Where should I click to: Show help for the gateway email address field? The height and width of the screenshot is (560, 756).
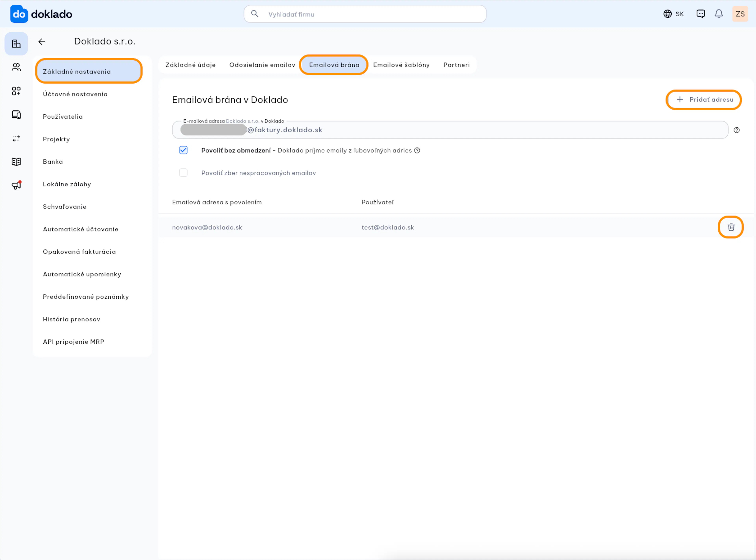(x=736, y=130)
